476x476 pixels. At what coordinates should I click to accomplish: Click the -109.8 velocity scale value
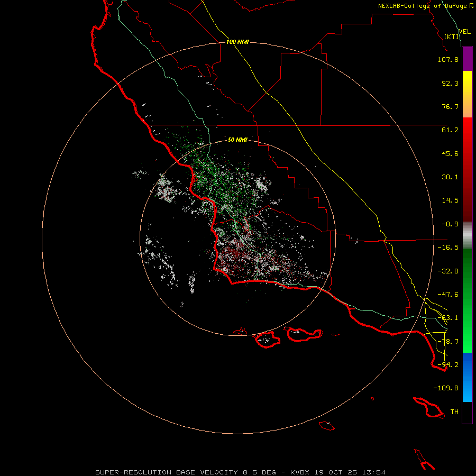pyautogui.click(x=446, y=388)
